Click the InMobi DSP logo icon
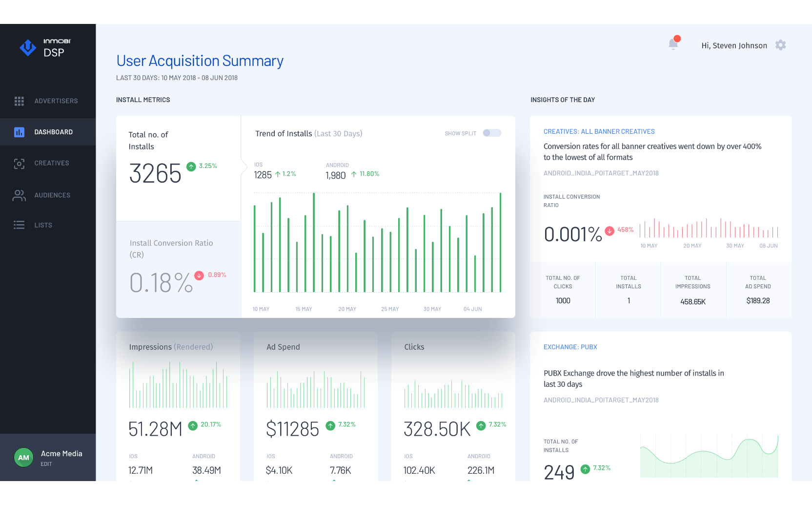Viewport: 812px width, 505px height. click(x=28, y=47)
